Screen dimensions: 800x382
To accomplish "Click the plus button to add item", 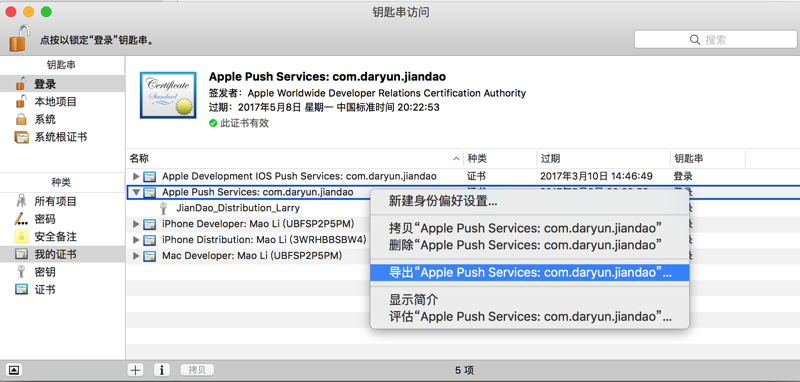I will 136,370.
